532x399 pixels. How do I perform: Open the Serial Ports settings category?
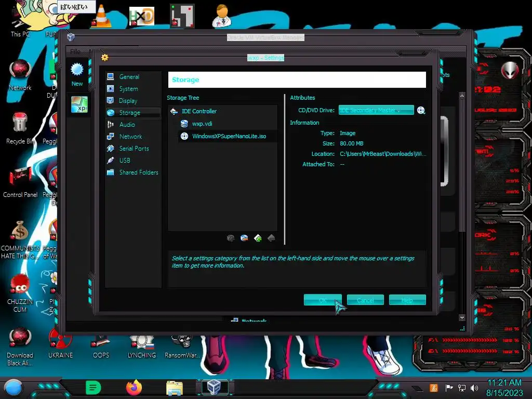pyautogui.click(x=133, y=148)
